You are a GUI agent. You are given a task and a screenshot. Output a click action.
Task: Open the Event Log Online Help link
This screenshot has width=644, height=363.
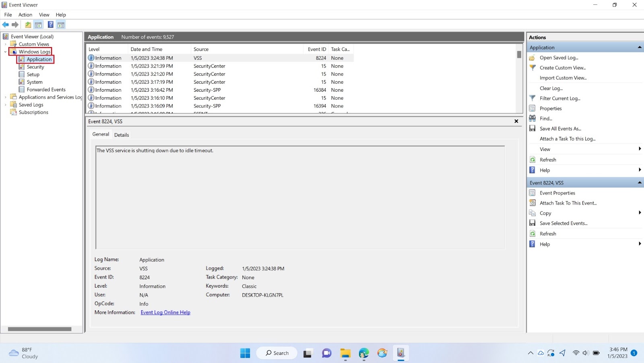[165, 312]
